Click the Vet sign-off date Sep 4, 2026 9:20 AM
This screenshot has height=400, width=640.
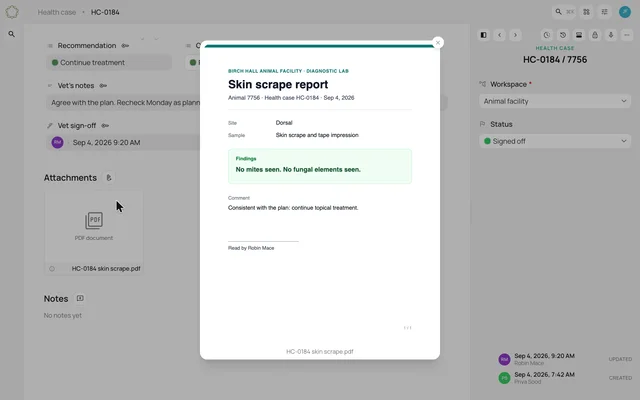[106, 142]
